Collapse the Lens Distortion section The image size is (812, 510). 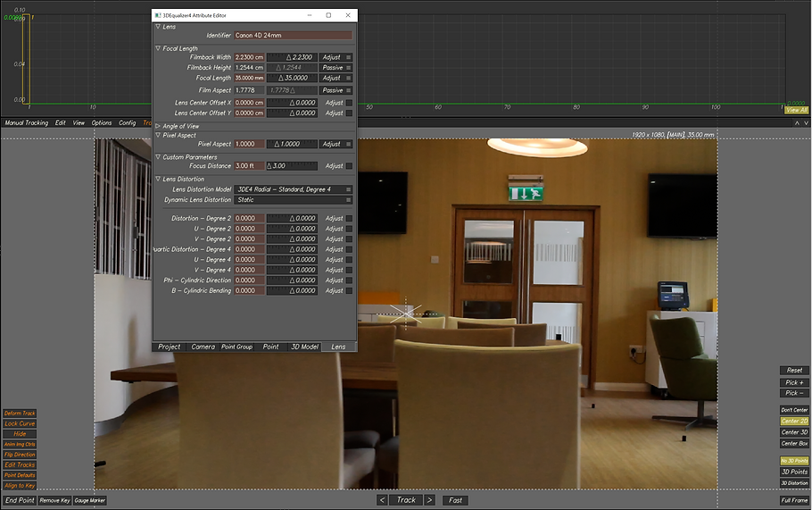[158, 179]
